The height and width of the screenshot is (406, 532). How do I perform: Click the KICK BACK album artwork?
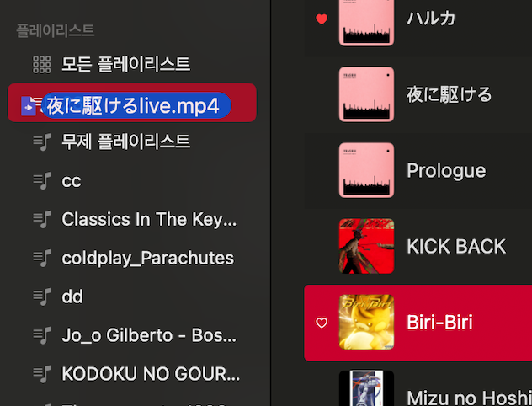[366, 246]
